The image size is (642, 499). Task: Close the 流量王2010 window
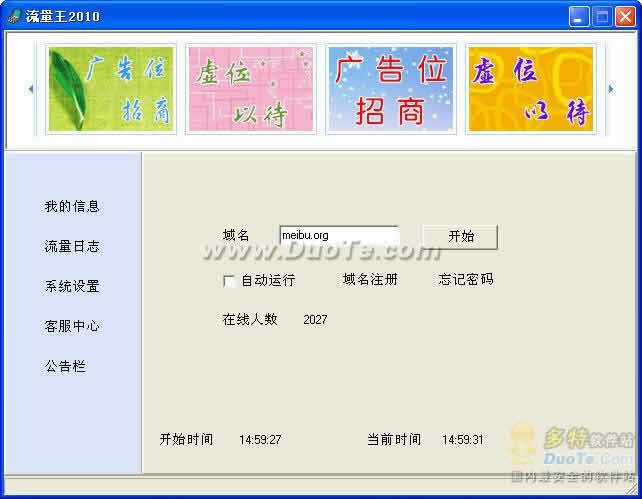click(625, 16)
